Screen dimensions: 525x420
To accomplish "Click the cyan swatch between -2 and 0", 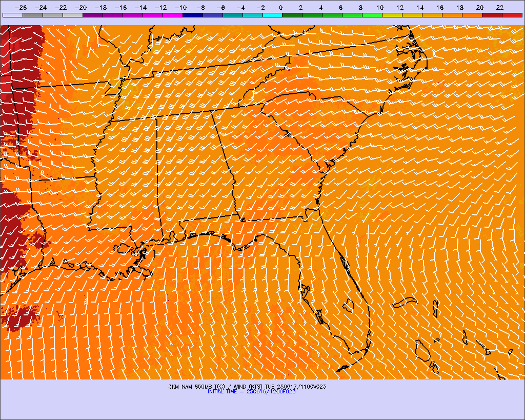I will tap(273, 15).
